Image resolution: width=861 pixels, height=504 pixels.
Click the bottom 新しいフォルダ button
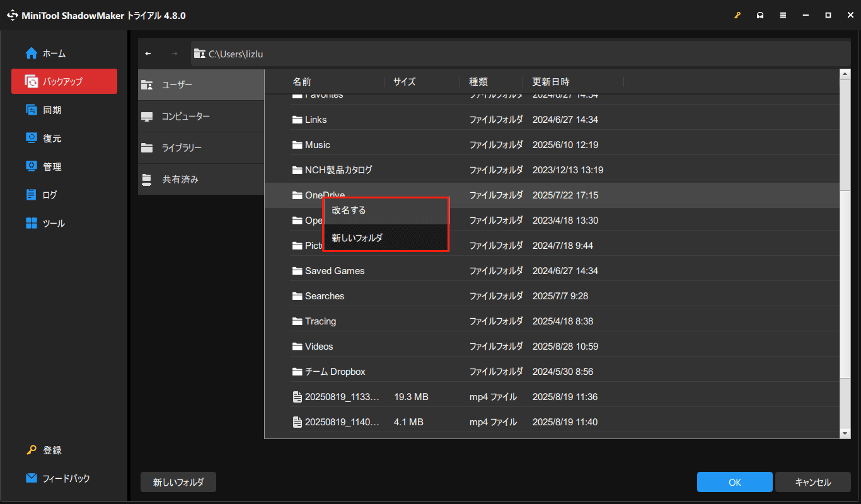(x=178, y=482)
